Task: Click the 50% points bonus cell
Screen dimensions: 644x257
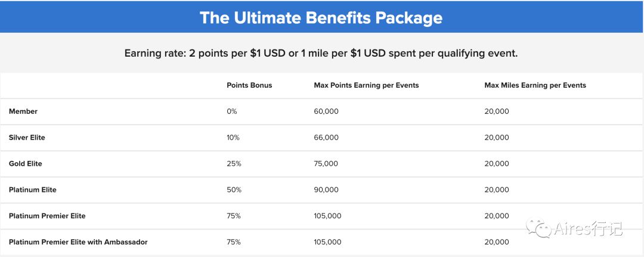Action: pyautogui.click(x=234, y=190)
